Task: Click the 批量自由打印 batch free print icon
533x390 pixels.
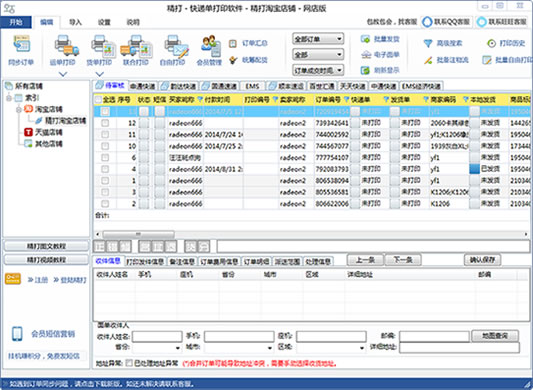Action: 487,60
